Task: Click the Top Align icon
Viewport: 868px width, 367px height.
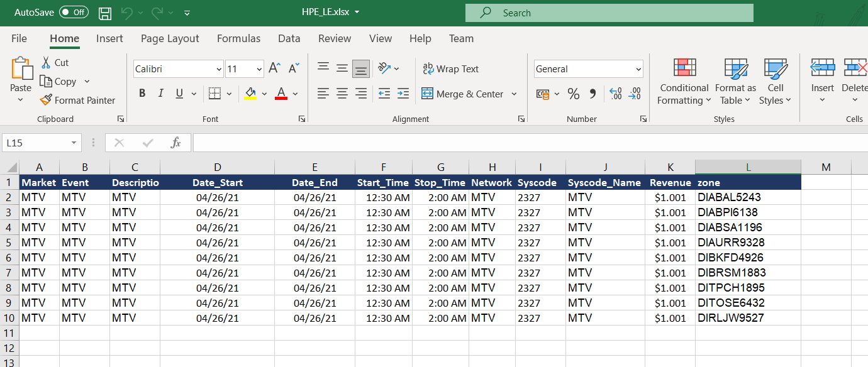Action: tap(323, 68)
